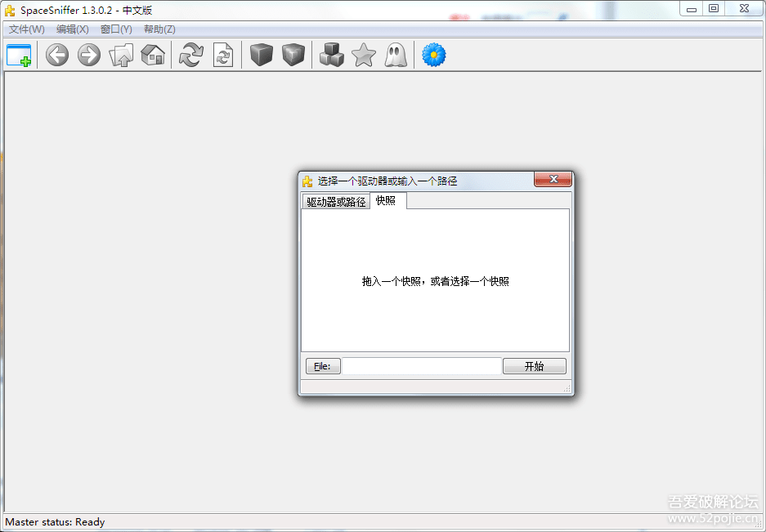This screenshot has height=532, width=766.
Task: Focus the snapshot file path input field
Action: pyautogui.click(x=421, y=366)
